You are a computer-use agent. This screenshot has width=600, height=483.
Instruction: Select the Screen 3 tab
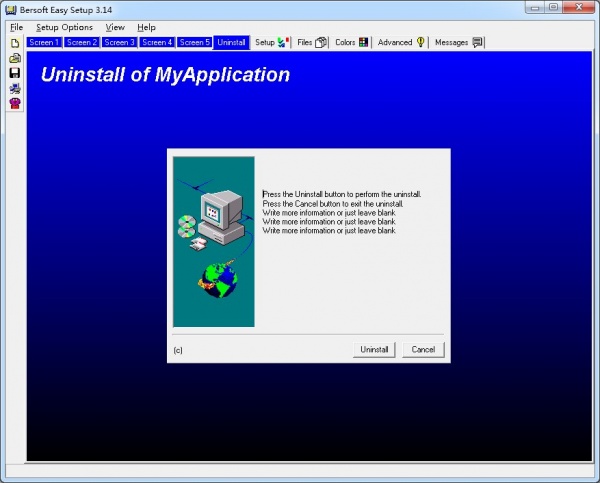tap(119, 43)
